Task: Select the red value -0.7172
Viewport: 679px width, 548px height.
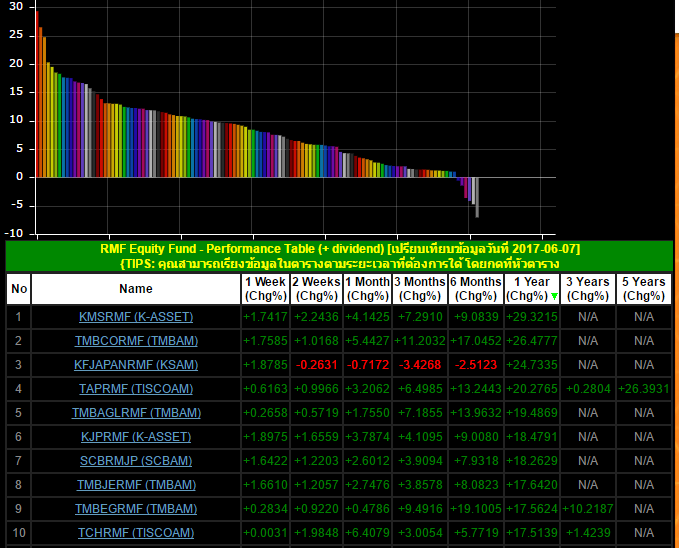Action: (368, 365)
